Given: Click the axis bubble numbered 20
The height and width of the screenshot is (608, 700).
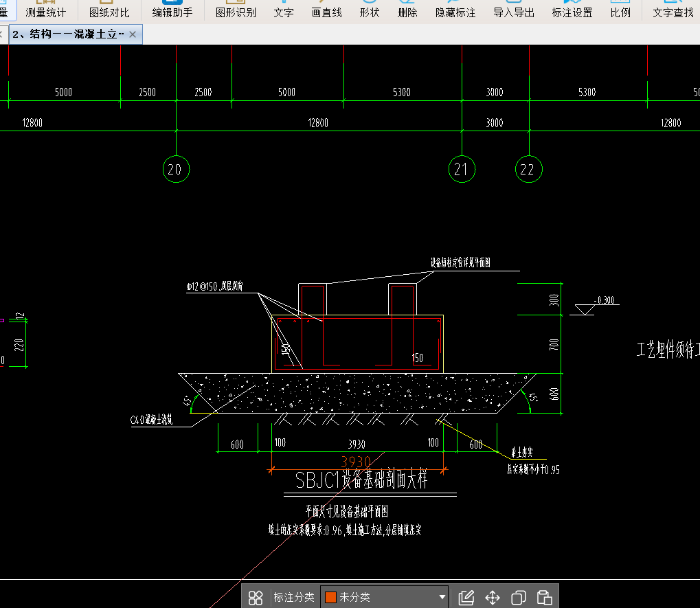Looking at the screenshot, I should pyautogui.click(x=176, y=169).
